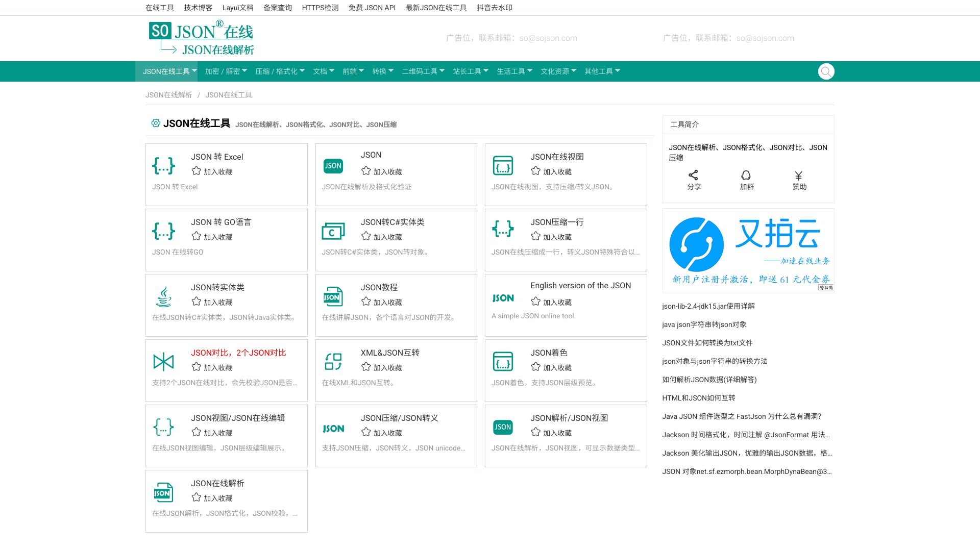Screen dimensions: 980x551
Task: Click the search magnifier icon in the navbar
Action: [826, 71]
